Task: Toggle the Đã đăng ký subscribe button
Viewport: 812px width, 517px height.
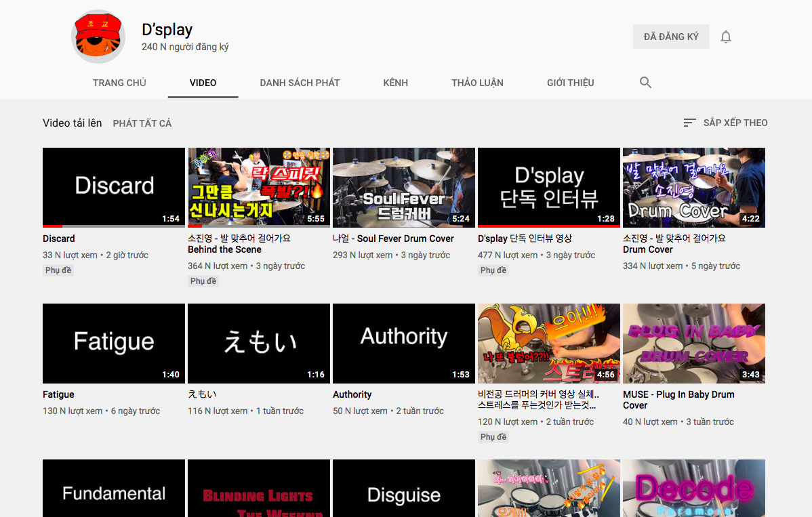Action: [x=671, y=37]
